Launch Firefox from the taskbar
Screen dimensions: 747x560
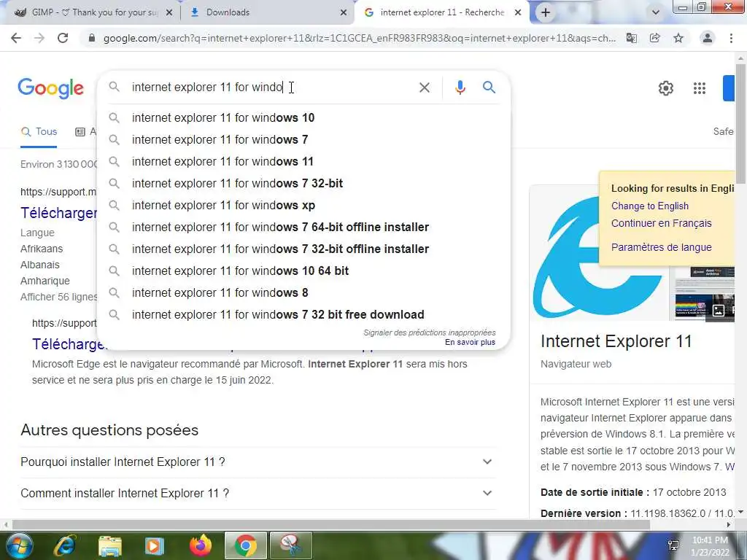click(x=201, y=545)
